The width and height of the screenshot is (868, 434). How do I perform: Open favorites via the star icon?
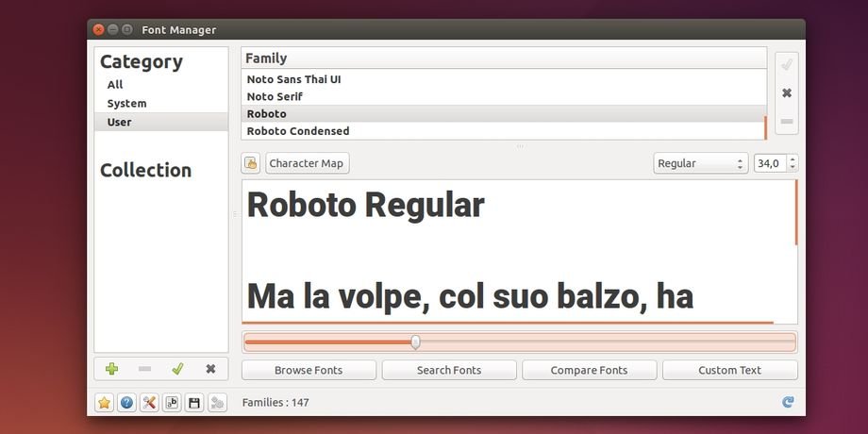104,403
